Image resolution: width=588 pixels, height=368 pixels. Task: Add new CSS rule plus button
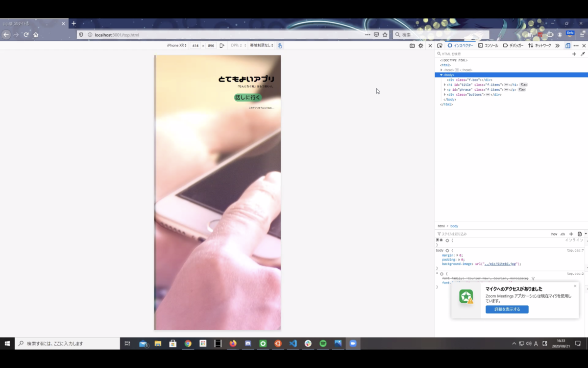coord(571,234)
